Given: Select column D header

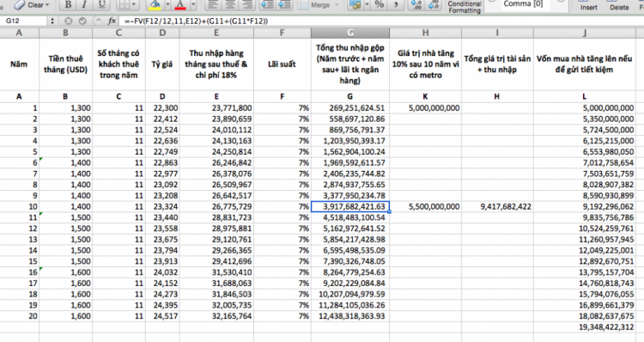Looking at the screenshot, I should coord(162,33).
